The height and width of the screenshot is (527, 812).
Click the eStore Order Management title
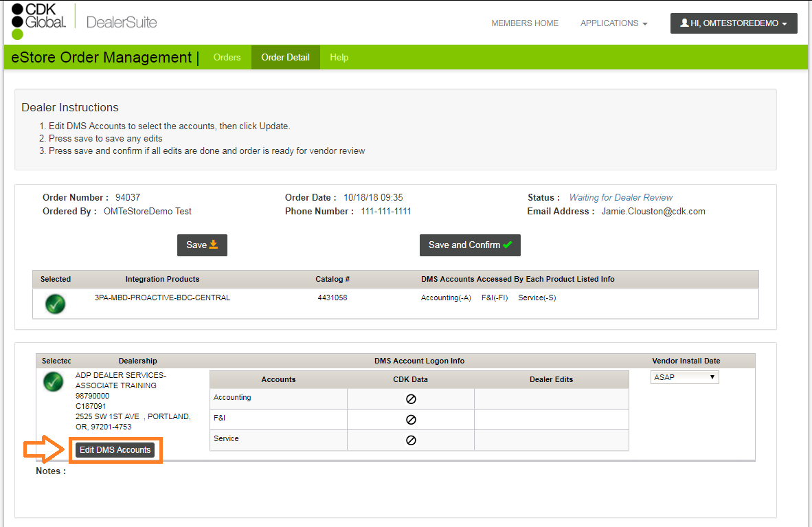[102, 57]
